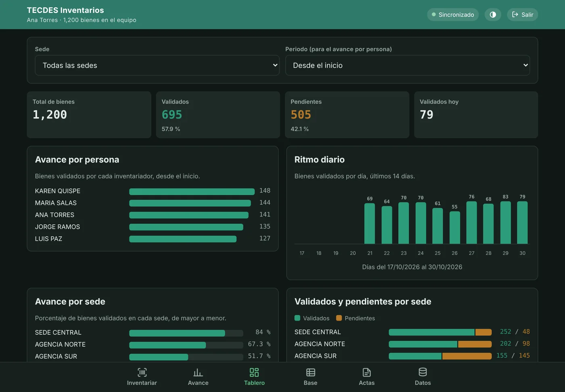Click the Ritmo diario heading
Image resolution: width=565 pixels, height=392 pixels.
pos(320,159)
